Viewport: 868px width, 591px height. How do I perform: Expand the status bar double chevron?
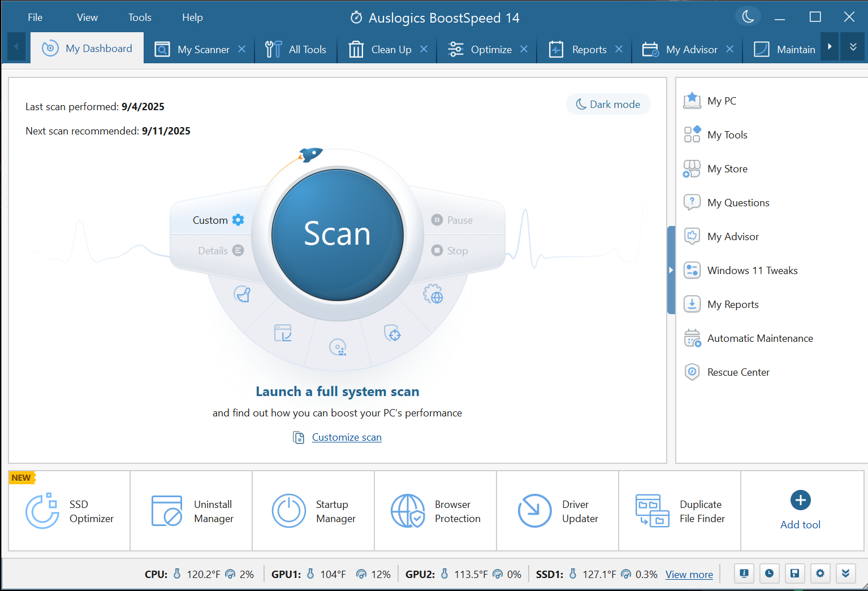(845, 573)
